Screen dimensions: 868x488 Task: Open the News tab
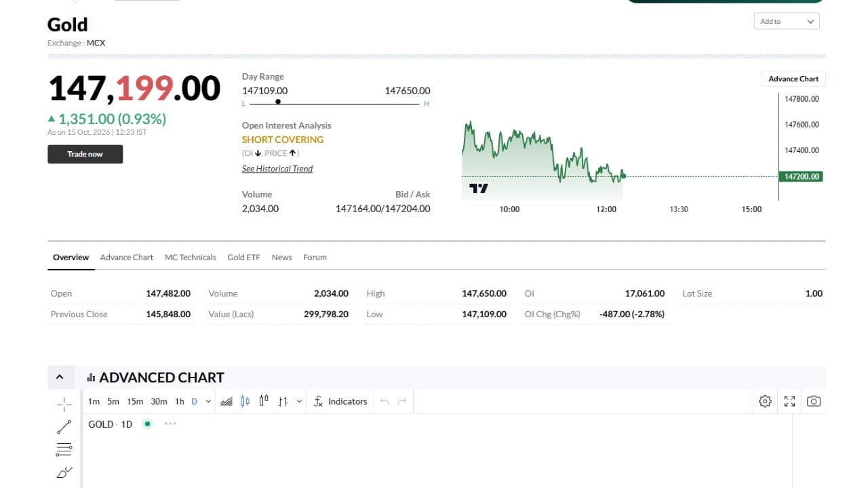[281, 258]
